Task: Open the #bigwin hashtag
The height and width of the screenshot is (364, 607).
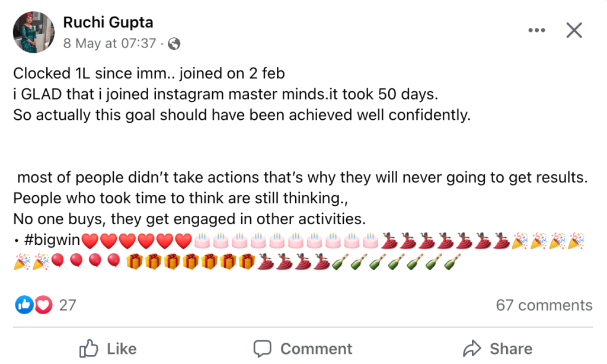Action: click(52, 240)
